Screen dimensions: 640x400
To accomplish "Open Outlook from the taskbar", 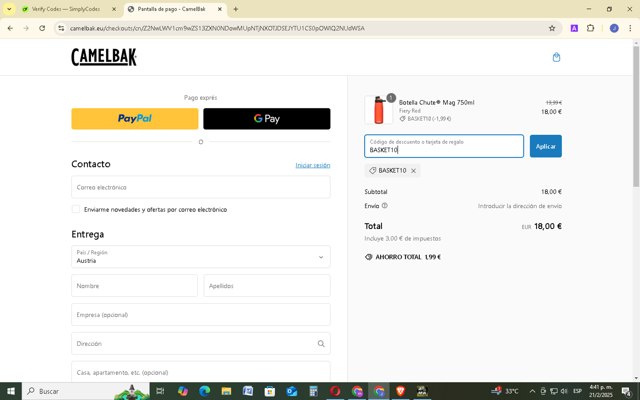I will click(291, 391).
